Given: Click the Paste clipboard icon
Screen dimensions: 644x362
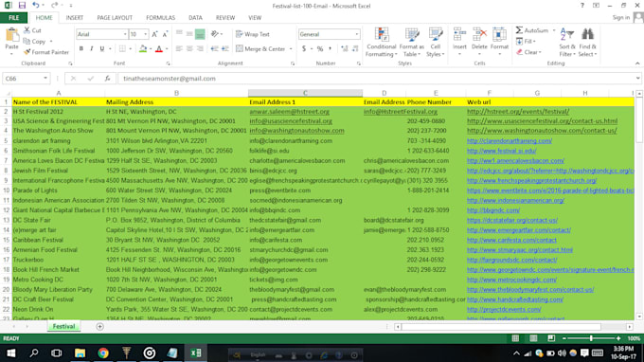Looking at the screenshot, I should coord(12,35).
